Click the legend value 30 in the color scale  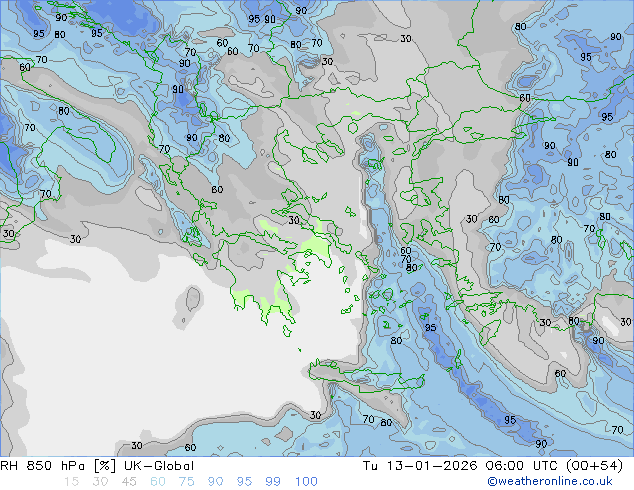pyautogui.click(x=100, y=482)
